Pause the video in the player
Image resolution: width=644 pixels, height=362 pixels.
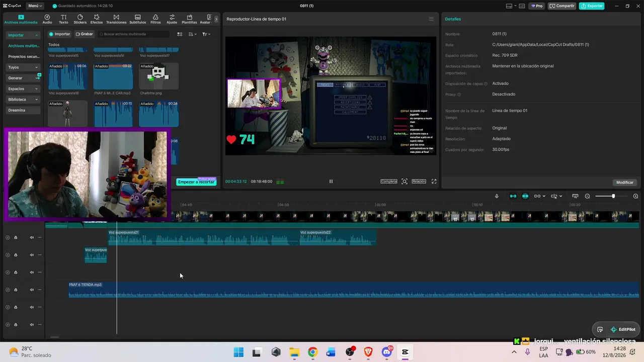pos(331,182)
